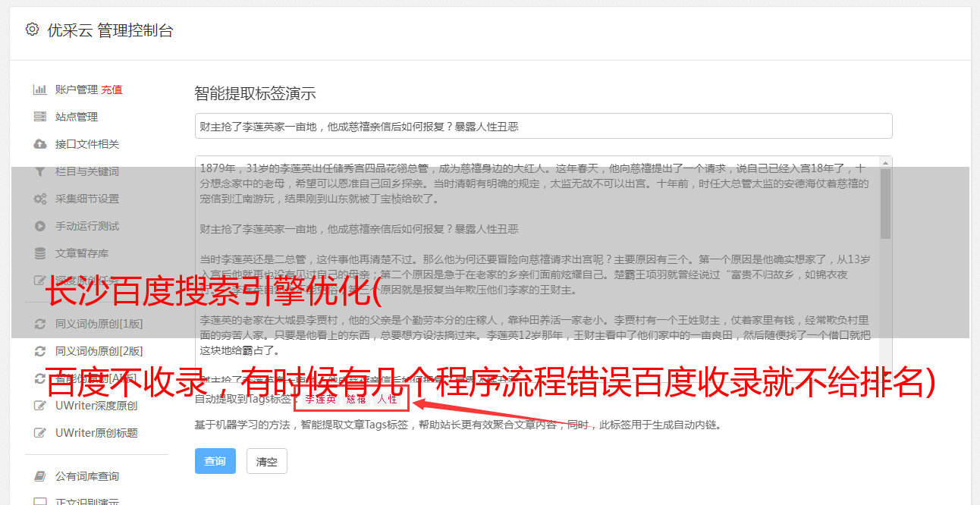Image resolution: width=980 pixels, height=505 pixels.
Task: Click the 同义词伪原创[1版] refresh icon
Action: point(40,324)
